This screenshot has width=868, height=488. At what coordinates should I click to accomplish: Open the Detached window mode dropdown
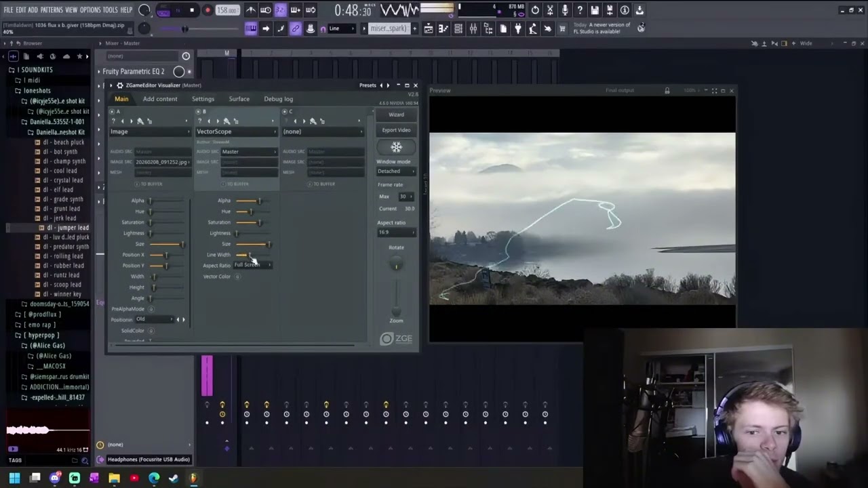397,171
